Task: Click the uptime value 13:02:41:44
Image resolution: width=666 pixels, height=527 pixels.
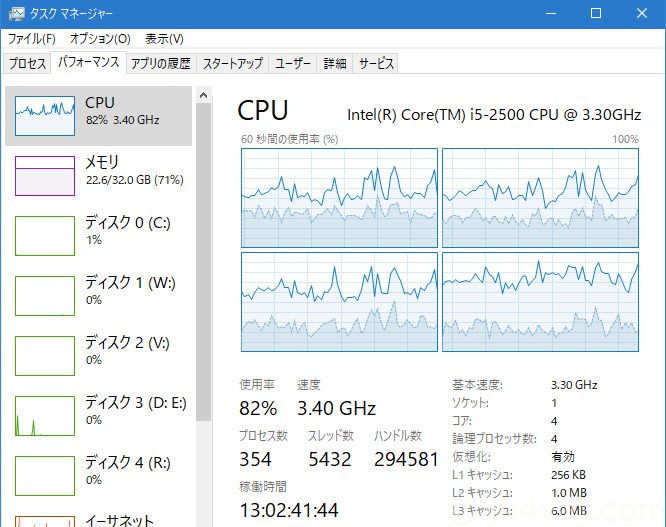Action: (289, 510)
